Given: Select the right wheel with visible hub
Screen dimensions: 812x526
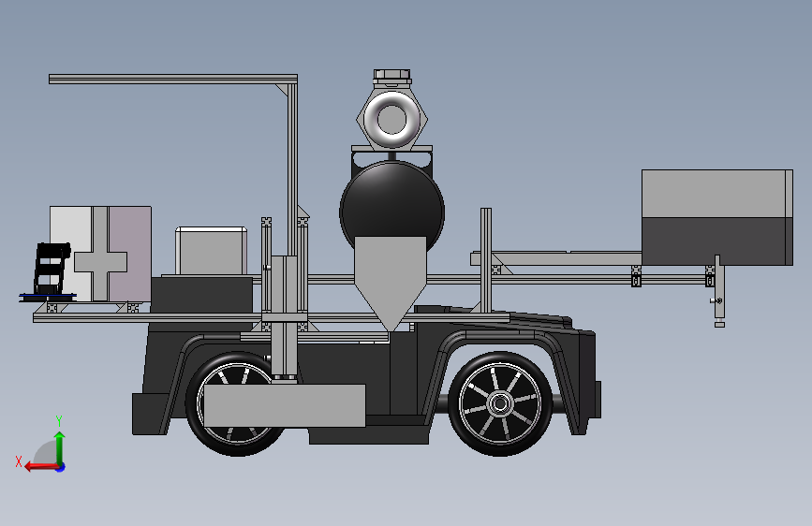Looking at the screenshot, I should point(500,403).
